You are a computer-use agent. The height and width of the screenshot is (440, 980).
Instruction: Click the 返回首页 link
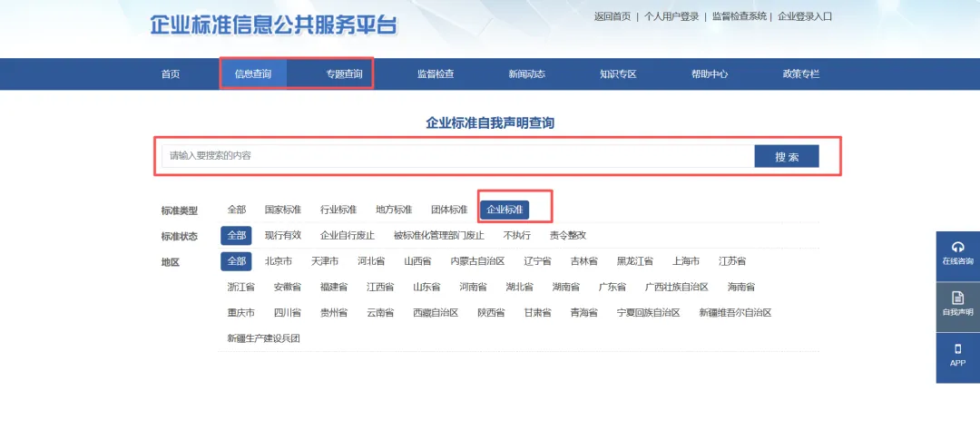612,17
